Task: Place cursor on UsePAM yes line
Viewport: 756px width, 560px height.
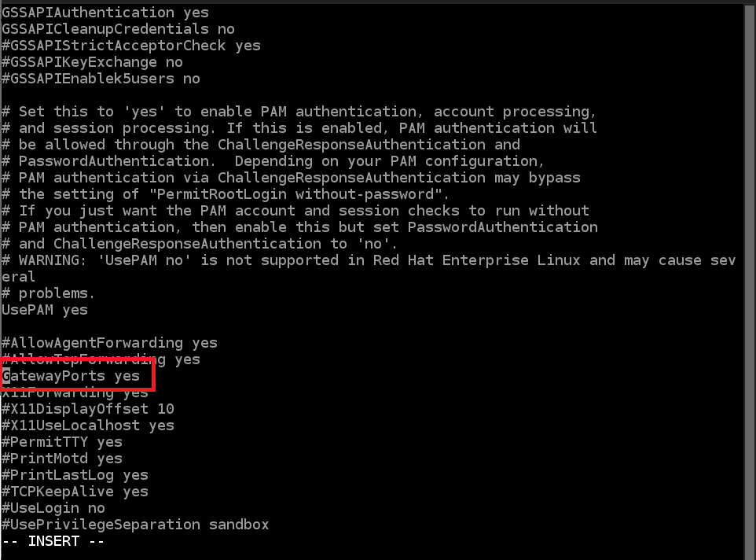Action: (x=45, y=310)
